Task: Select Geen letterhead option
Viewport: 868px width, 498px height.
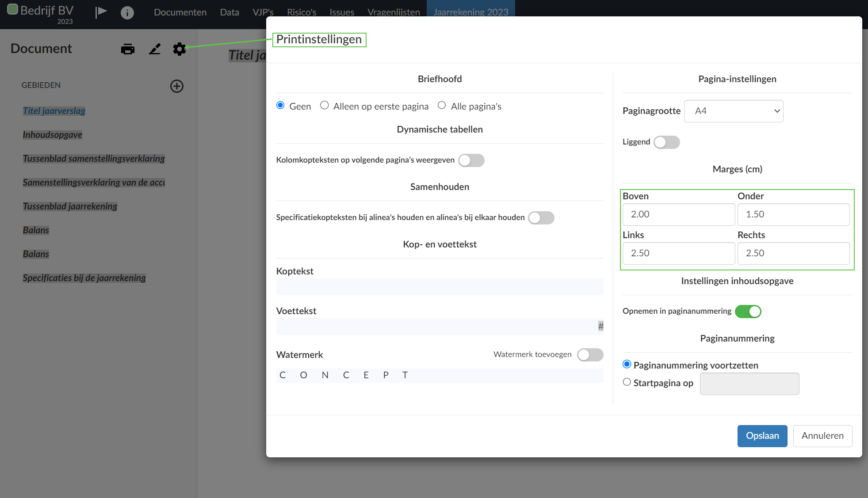Action: 280,105
